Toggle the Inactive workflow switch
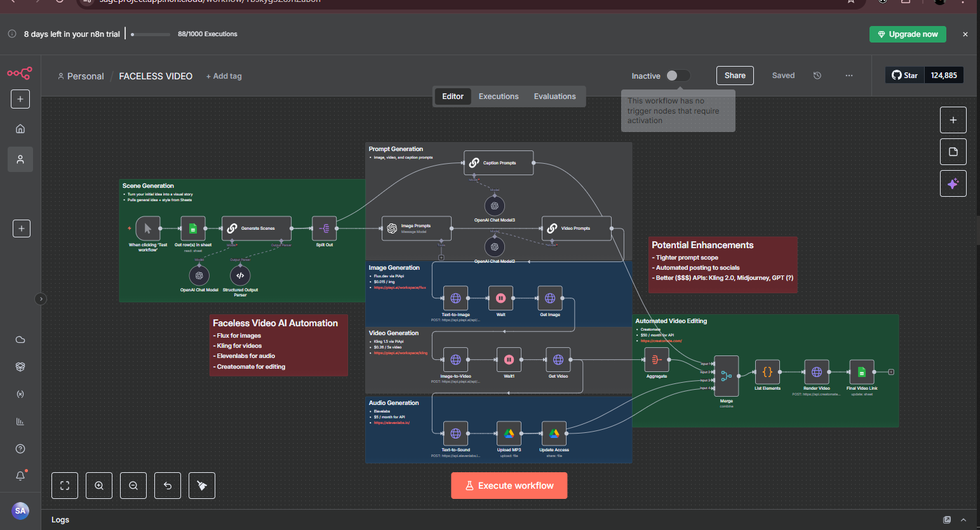The height and width of the screenshot is (530, 980). [x=677, y=76]
